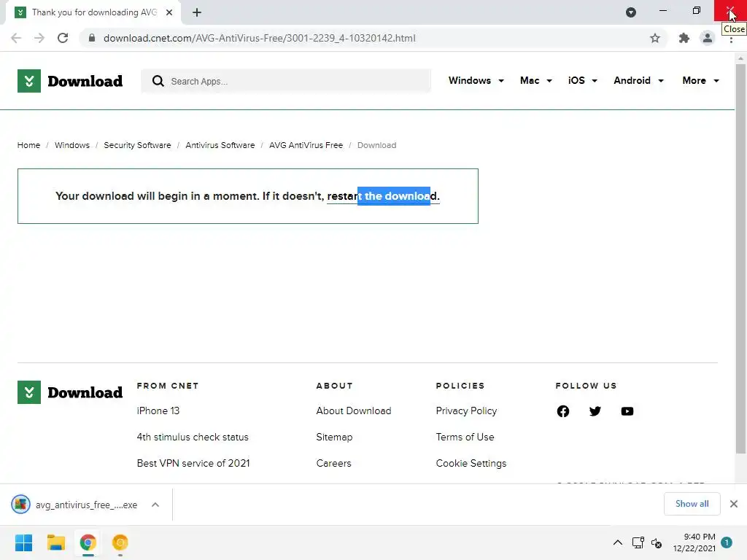Open Security Software breadcrumb
The image size is (747, 560).
(137, 145)
